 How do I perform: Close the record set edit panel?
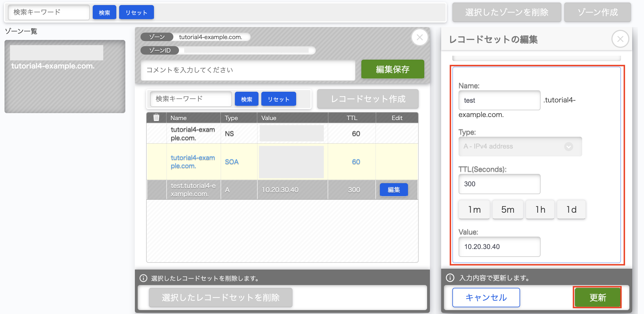click(620, 39)
